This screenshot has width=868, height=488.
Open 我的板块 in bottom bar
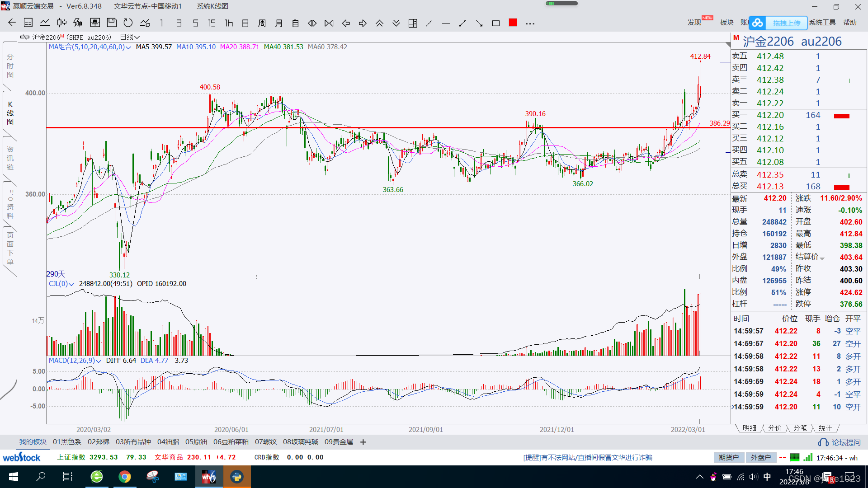33,442
